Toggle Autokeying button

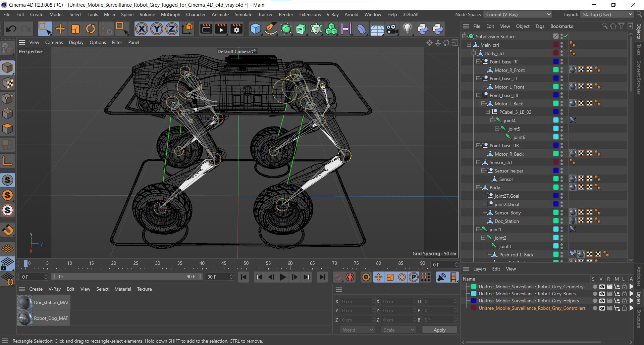[x=350, y=277]
